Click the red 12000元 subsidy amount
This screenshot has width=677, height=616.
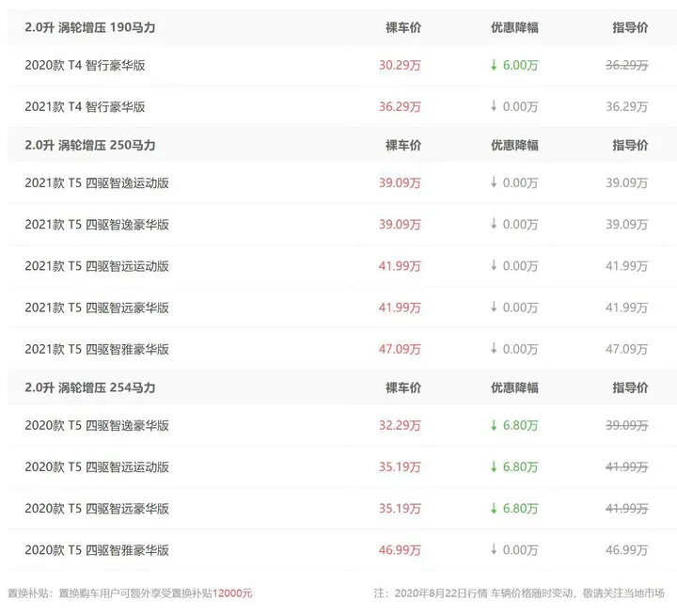click(232, 593)
